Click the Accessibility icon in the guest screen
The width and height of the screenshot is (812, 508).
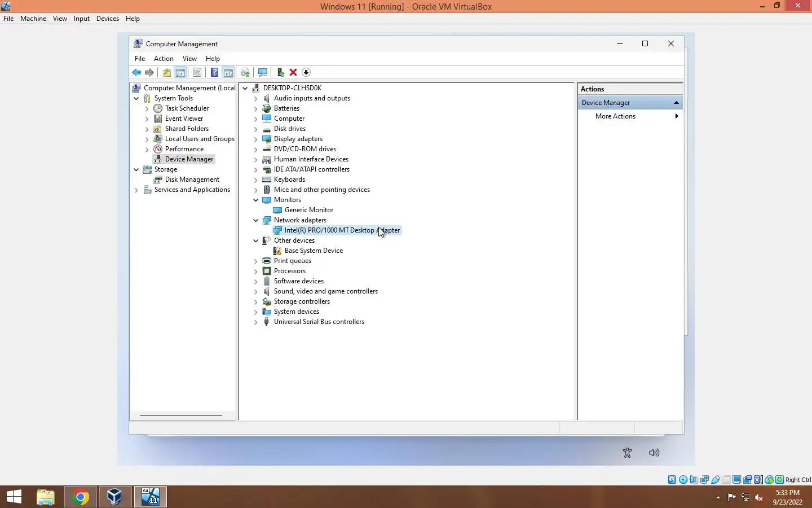click(627, 453)
